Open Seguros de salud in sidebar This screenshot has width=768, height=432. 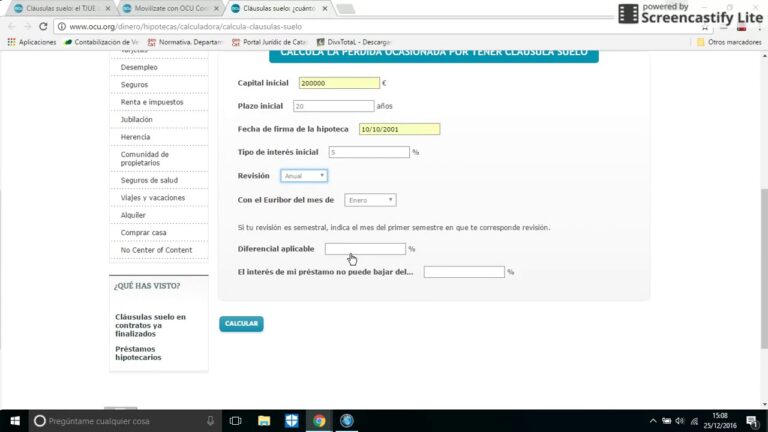pos(149,180)
